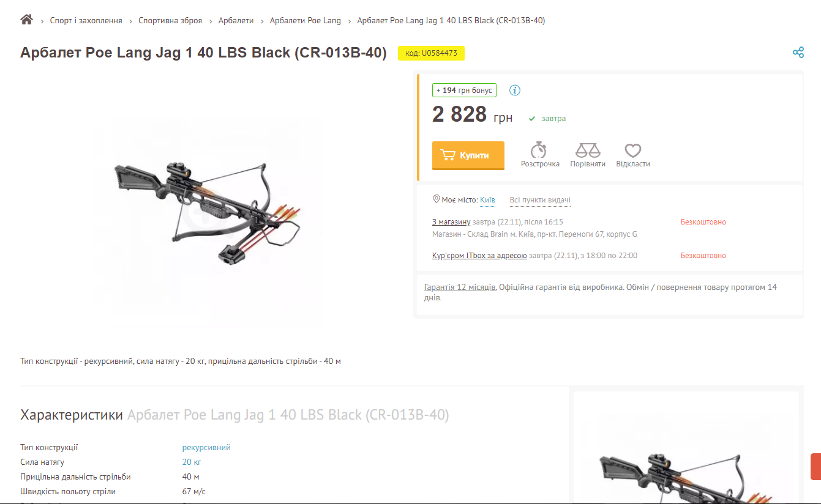
Task: Buy the crossbow with Купити button
Action: tap(468, 155)
